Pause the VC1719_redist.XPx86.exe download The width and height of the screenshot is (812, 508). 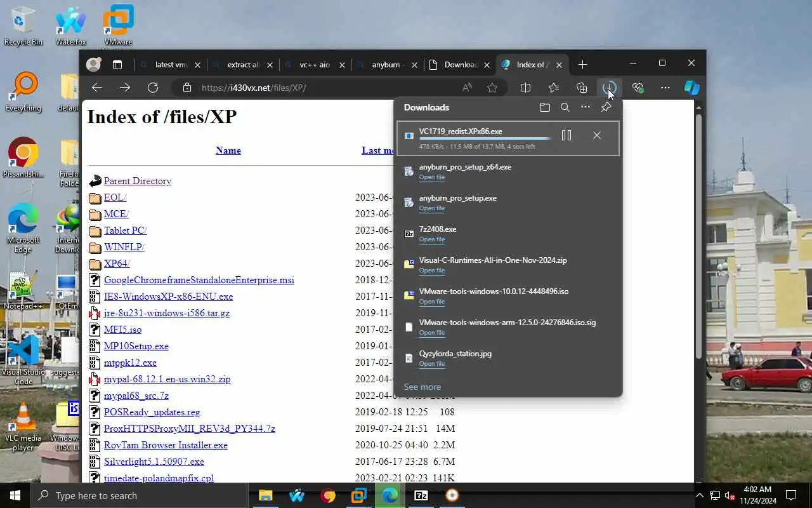566,135
